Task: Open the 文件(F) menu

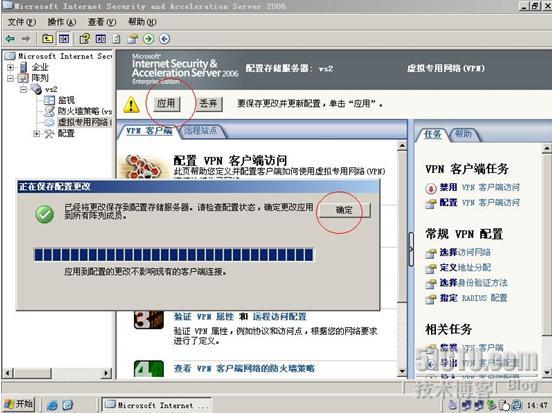Action: point(21,22)
